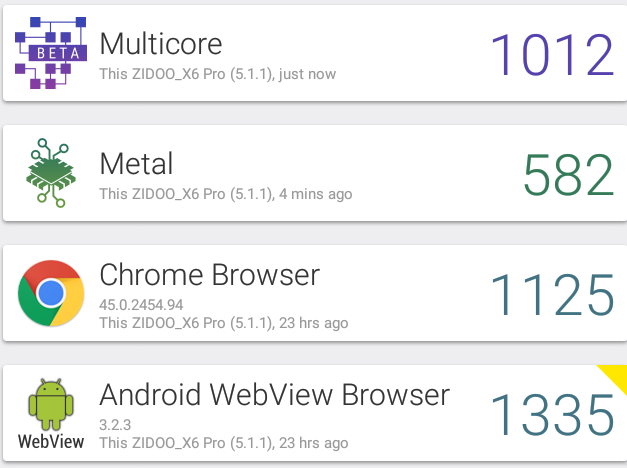Click the Chrome browser logo icon
Viewport: 627px width, 468px height.
tap(51, 293)
